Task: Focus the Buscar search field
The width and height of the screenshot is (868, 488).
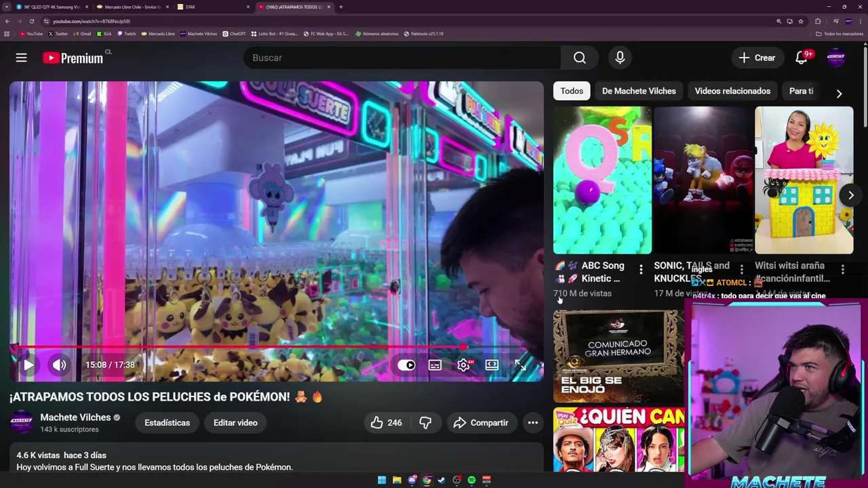Action: pyautogui.click(x=402, y=58)
